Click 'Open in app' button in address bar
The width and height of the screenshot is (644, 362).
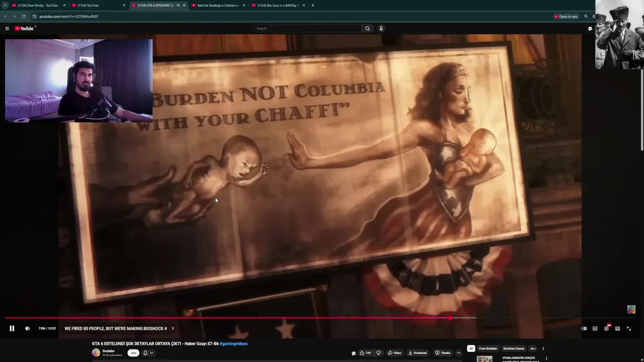pos(566,17)
